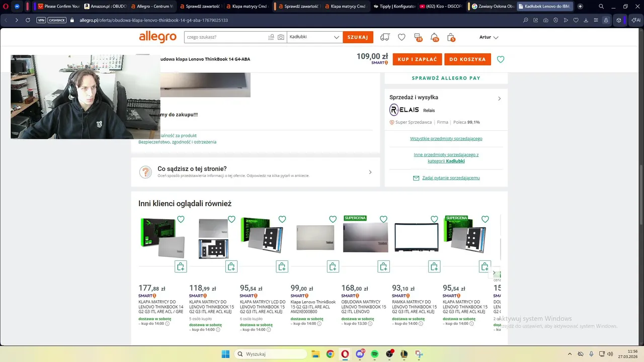644x362 pixels.
Task: Favorite the 99,00 zł Klapa Lenovo product
Action: [333, 219]
